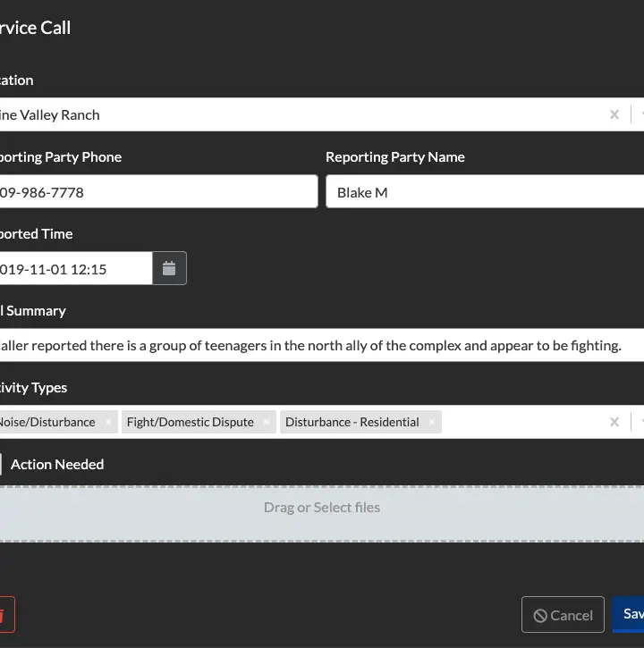The height and width of the screenshot is (648, 644).
Task: Click the red delete trash button
Action: click(x=5, y=615)
